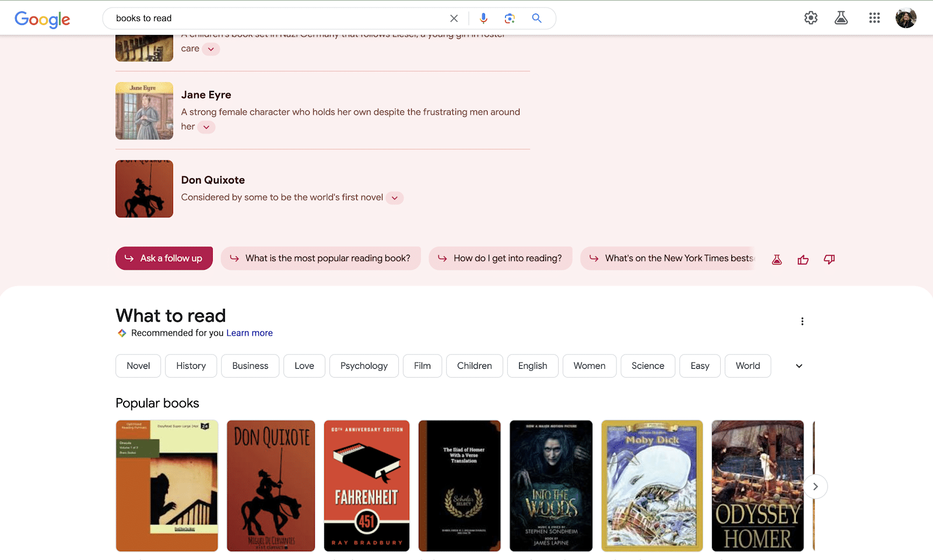This screenshot has width=933, height=560.
Task: Open the Fahrenheit 451 book cover
Action: (x=367, y=486)
